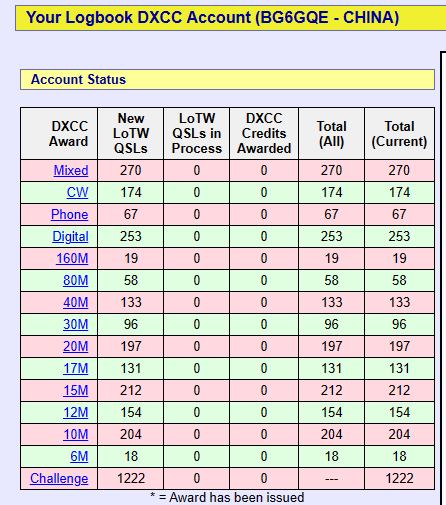Open the CW award link
Screen dimensions: 446x505
point(77,192)
